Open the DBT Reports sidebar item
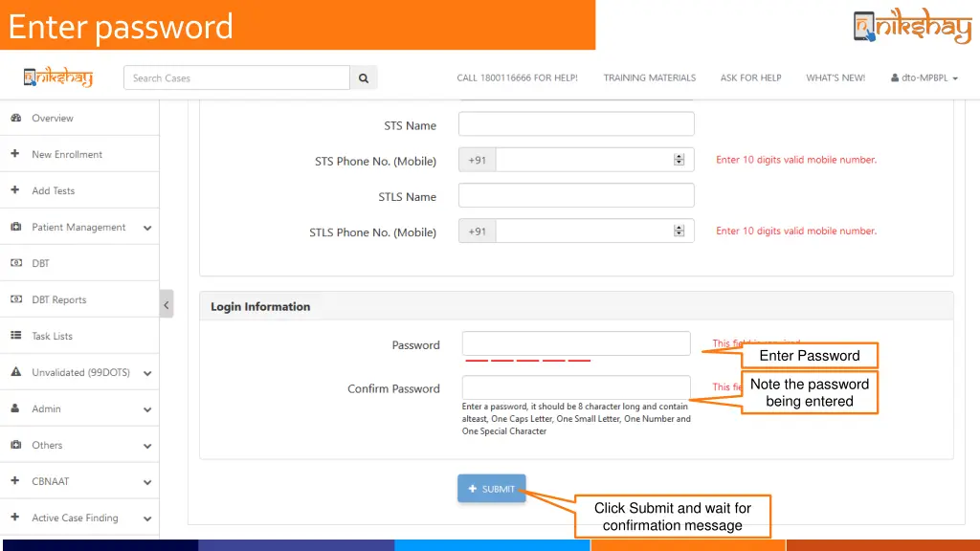The image size is (980, 551). click(x=79, y=299)
